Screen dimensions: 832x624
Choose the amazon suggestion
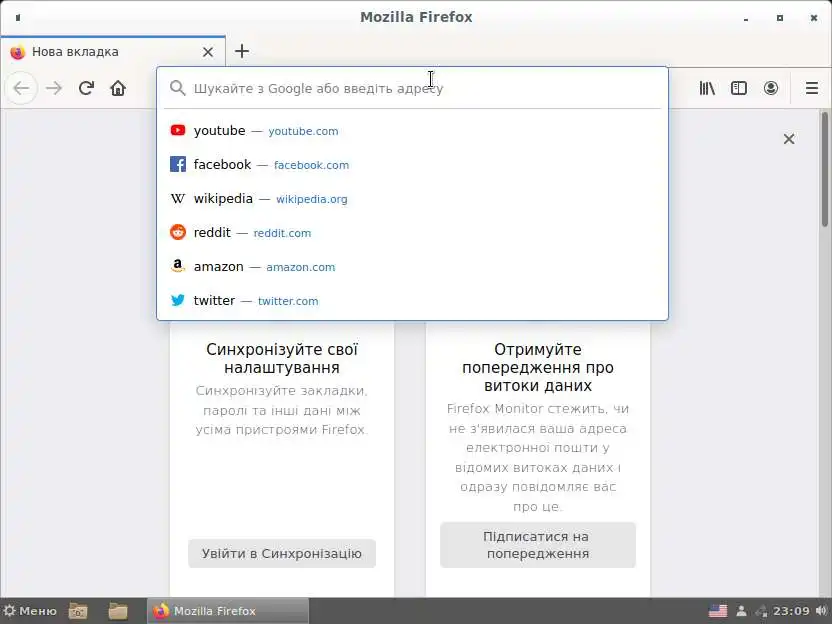coord(412,266)
